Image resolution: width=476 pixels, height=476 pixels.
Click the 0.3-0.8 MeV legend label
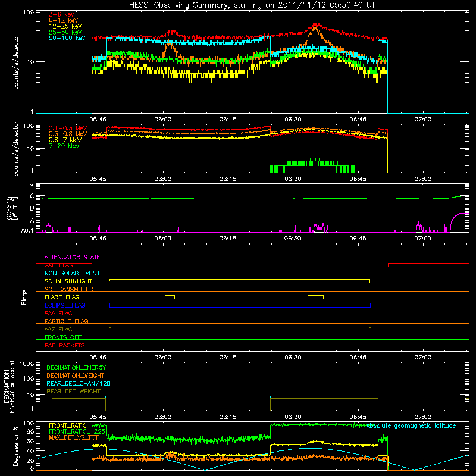(68, 134)
